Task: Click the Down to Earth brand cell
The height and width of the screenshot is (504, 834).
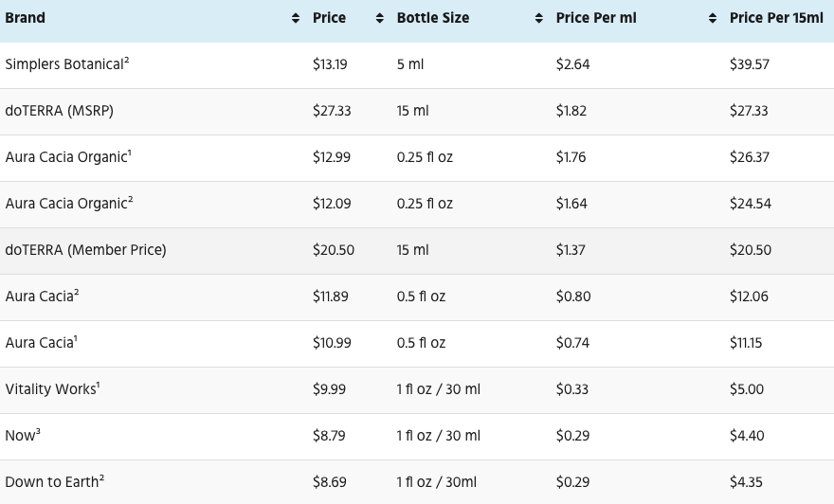Action: click(x=55, y=481)
